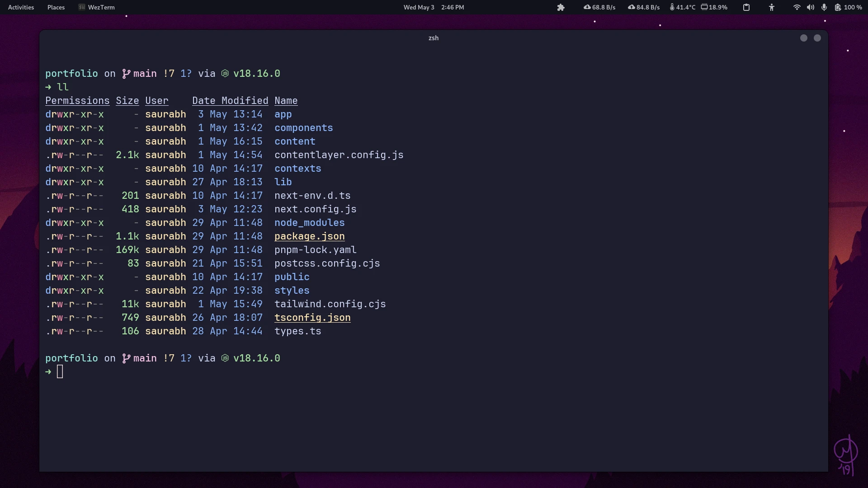Open the accessibility menu icon

pos(772,7)
